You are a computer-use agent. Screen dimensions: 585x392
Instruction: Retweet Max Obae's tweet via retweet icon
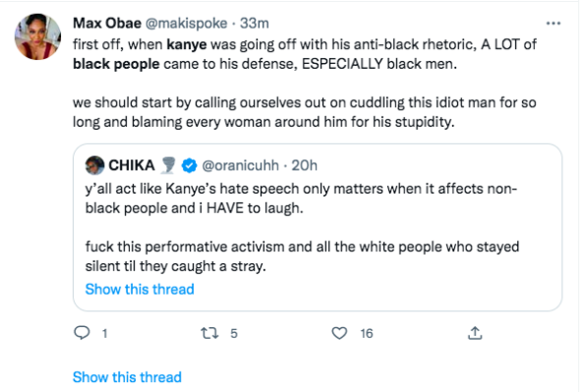209,333
